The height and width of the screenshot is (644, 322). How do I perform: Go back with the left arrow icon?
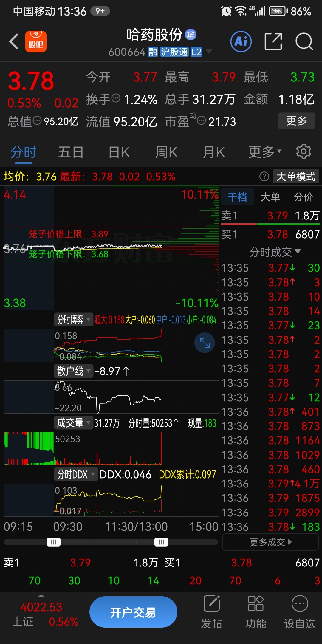click(x=14, y=41)
